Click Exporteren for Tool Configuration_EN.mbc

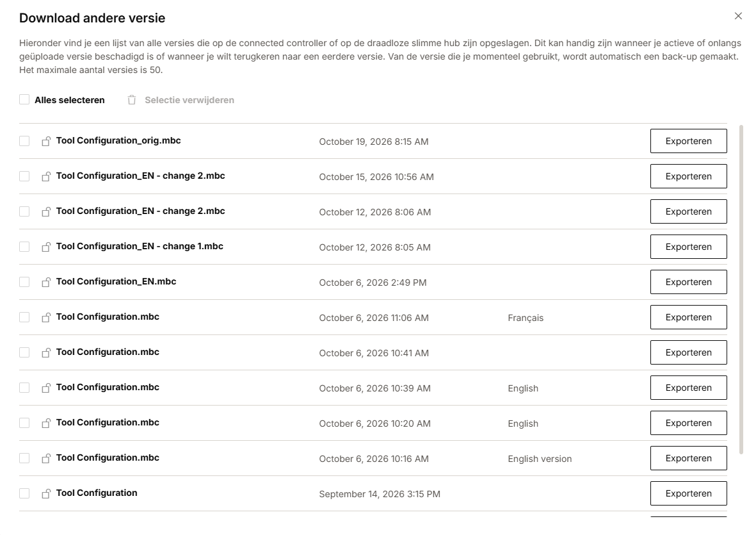pos(689,282)
